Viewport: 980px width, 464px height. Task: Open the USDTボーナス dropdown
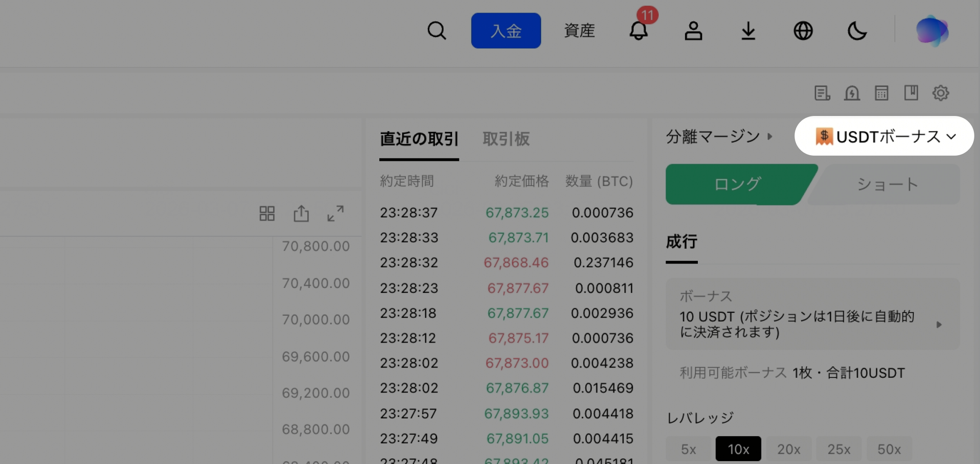(884, 136)
